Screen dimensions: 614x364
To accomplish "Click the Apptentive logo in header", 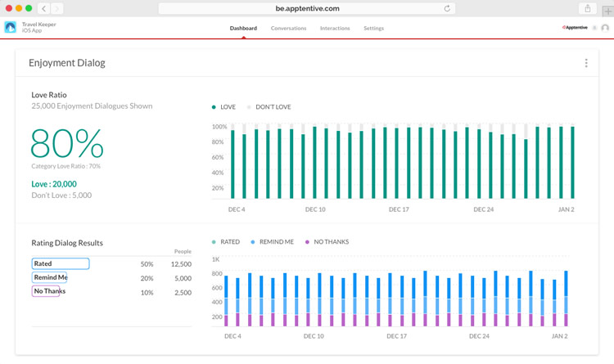I will (576, 28).
